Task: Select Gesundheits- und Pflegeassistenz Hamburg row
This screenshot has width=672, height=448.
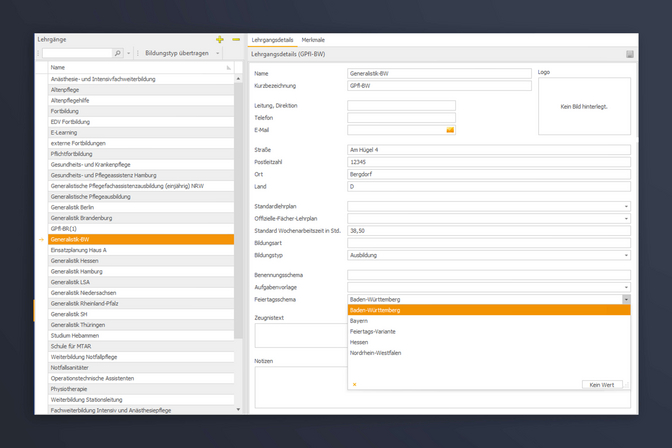Action: click(x=141, y=175)
